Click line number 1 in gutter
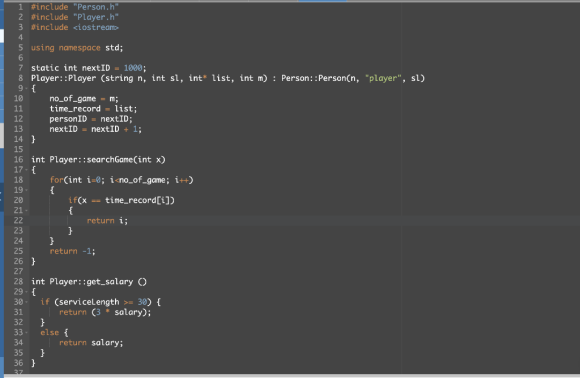This screenshot has height=378, width=580. [20, 7]
